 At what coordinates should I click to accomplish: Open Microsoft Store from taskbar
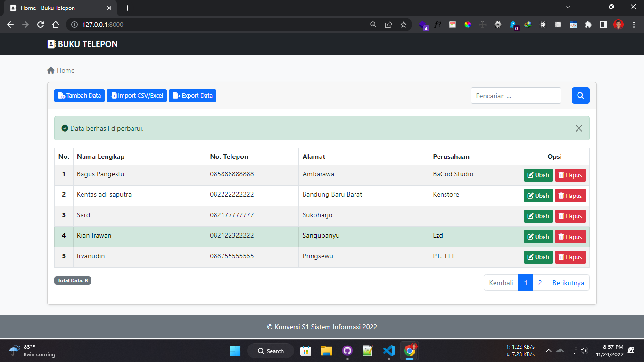(306, 351)
